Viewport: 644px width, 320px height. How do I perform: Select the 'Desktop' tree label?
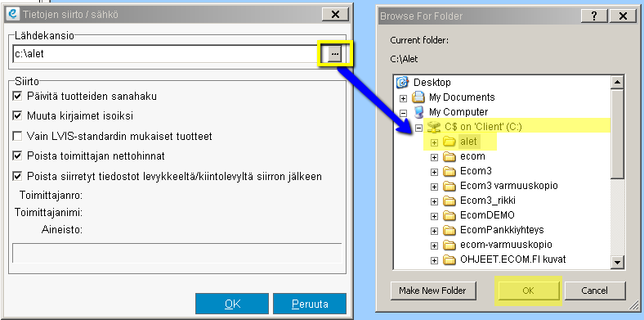tap(432, 83)
